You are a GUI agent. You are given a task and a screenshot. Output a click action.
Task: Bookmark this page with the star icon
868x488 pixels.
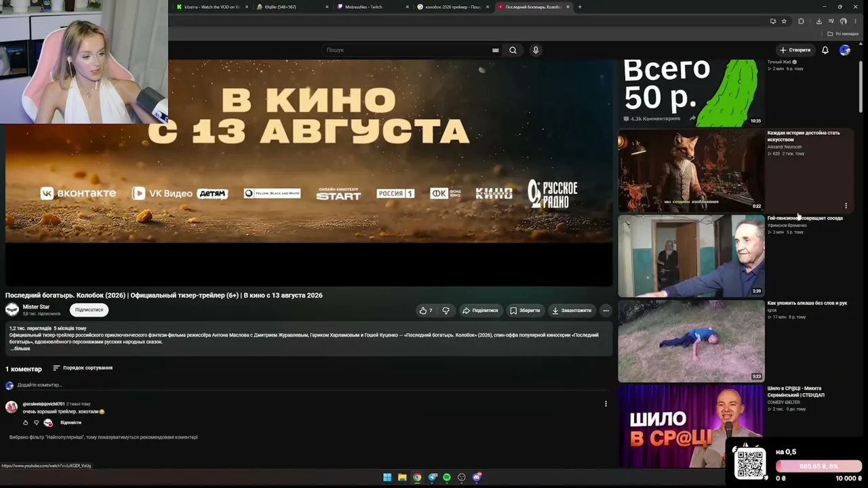(784, 21)
